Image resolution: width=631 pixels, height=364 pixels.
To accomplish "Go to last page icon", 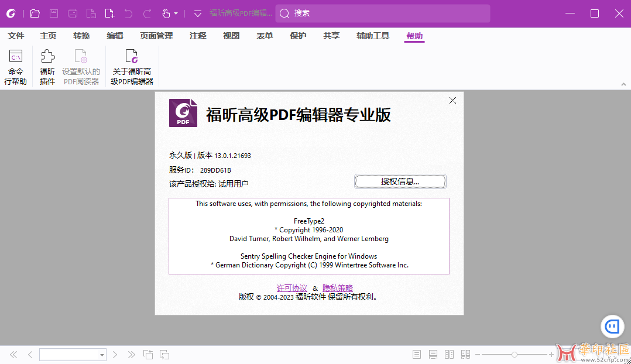I will point(132,355).
